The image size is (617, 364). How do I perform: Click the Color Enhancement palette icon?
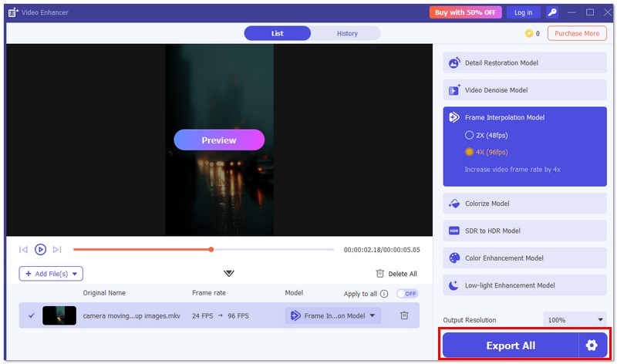click(454, 258)
